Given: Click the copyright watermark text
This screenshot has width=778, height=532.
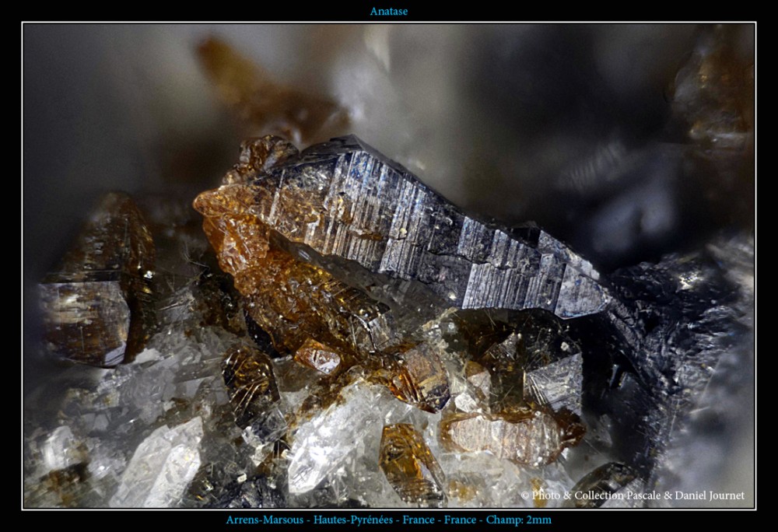Looking at the screenshot, I should point(632,495).
